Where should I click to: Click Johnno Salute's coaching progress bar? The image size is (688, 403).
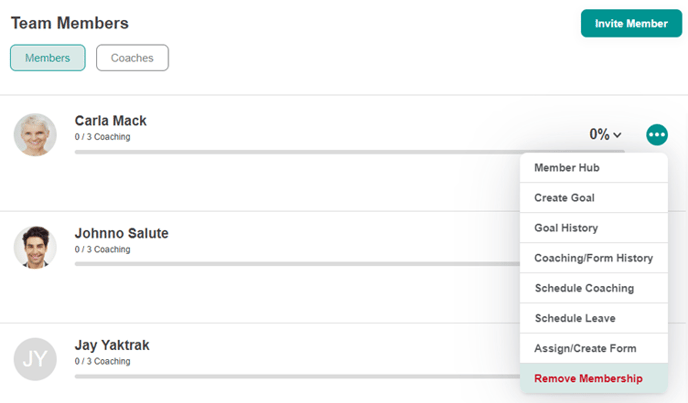tap(297, 264)
